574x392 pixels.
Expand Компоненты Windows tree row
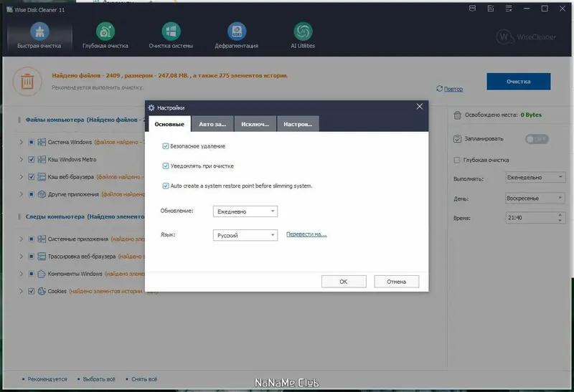pyautogui.click(x=22, y=274)
